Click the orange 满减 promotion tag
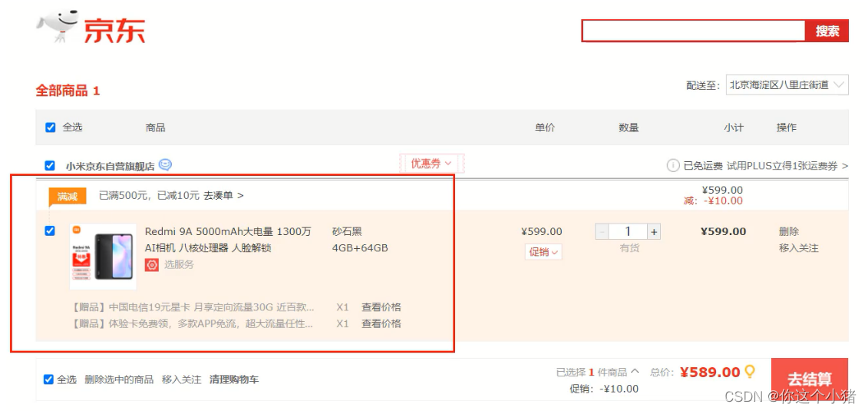868x411 pixels. coord(68,196)
